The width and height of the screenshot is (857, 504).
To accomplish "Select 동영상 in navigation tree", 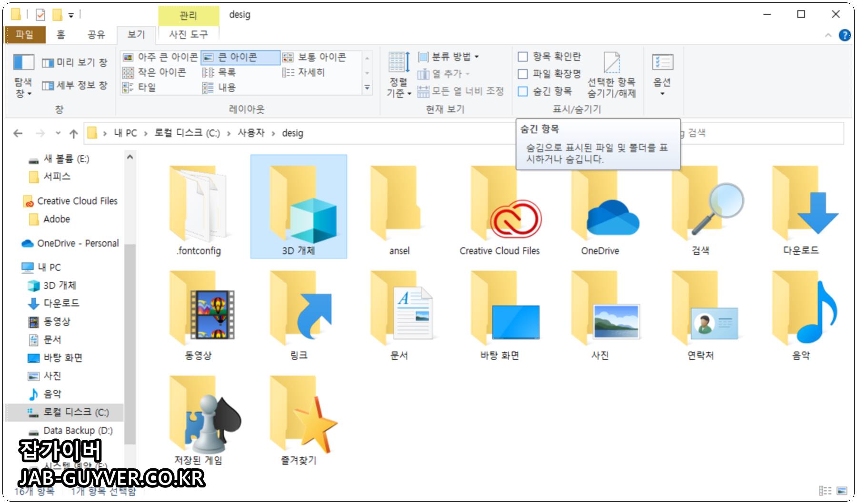I will pyautogui.click(x=56, y=322).
